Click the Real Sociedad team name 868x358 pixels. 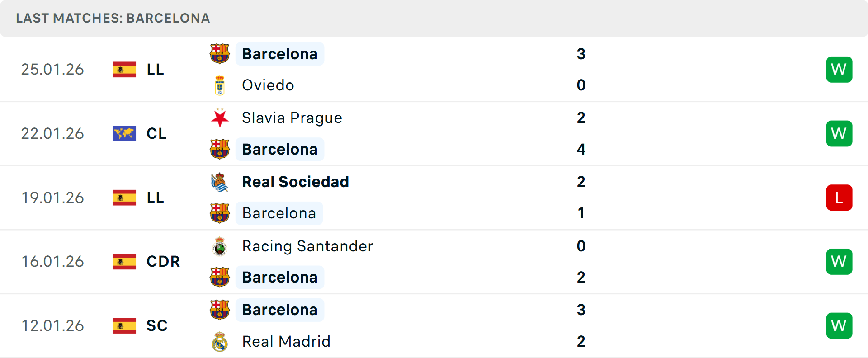coord(296,182)
